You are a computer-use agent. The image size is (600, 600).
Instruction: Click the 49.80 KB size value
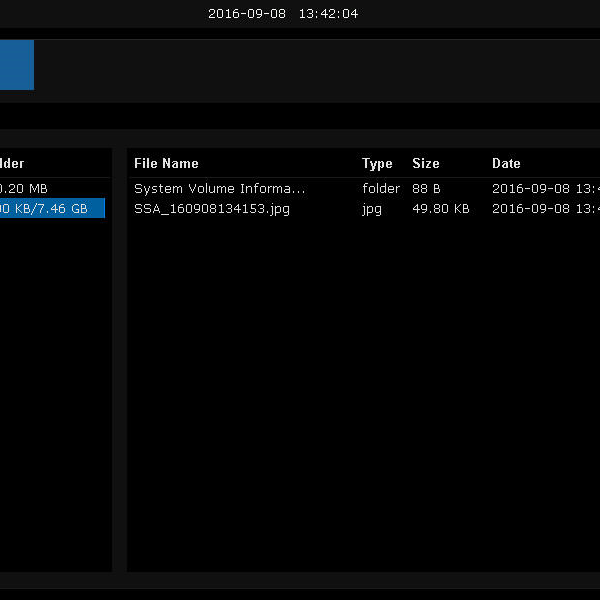[x=440, y=209]
